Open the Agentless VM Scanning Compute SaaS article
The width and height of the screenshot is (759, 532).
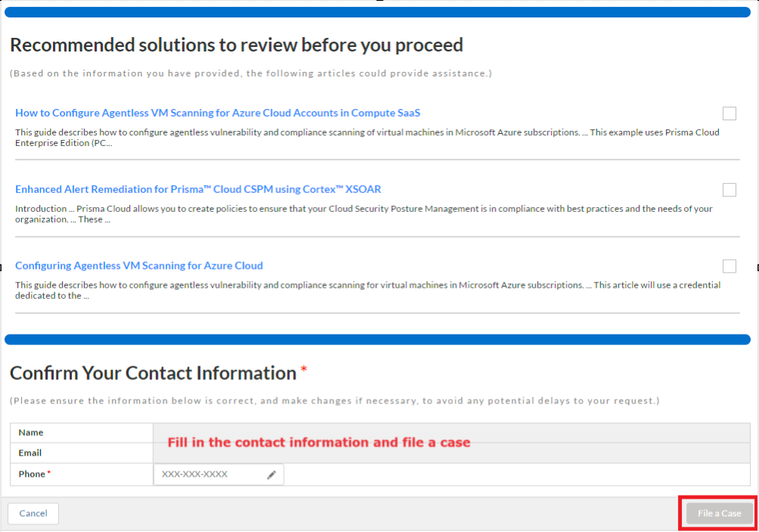click(218, 113)
